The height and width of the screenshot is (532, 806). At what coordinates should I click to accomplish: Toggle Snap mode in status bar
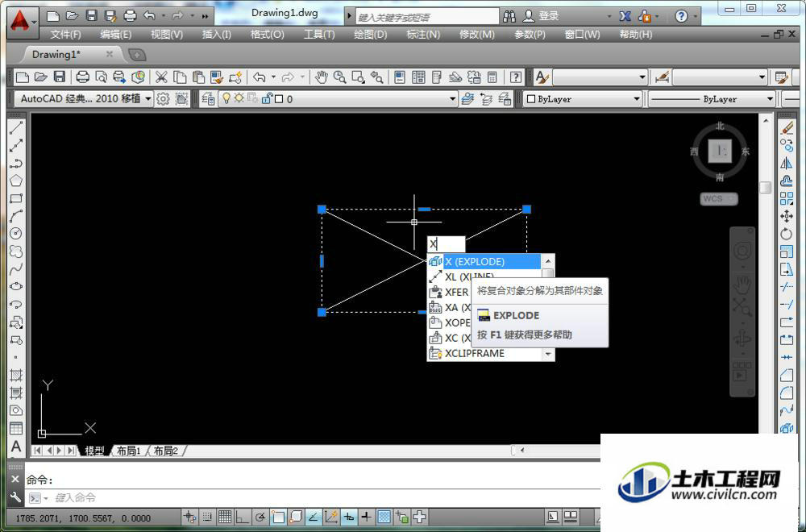(x=207, y=517)
